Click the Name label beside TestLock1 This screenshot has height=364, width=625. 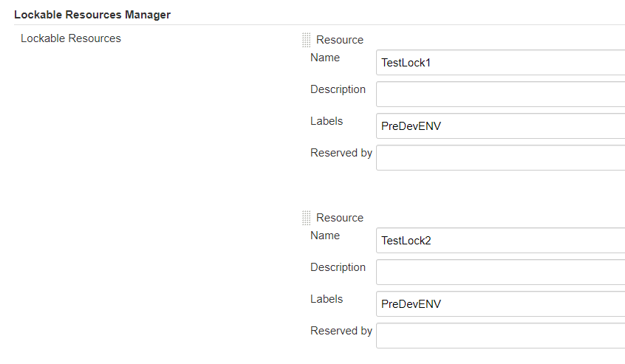tap(325, 58)
